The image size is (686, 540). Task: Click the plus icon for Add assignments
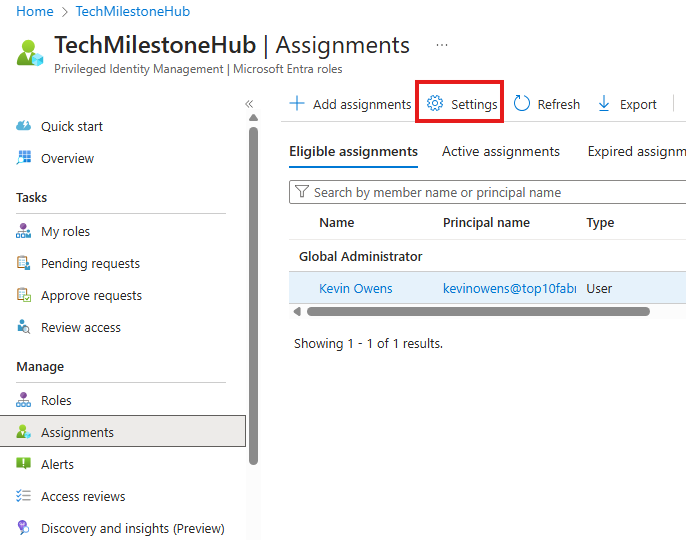coord(297,104)
